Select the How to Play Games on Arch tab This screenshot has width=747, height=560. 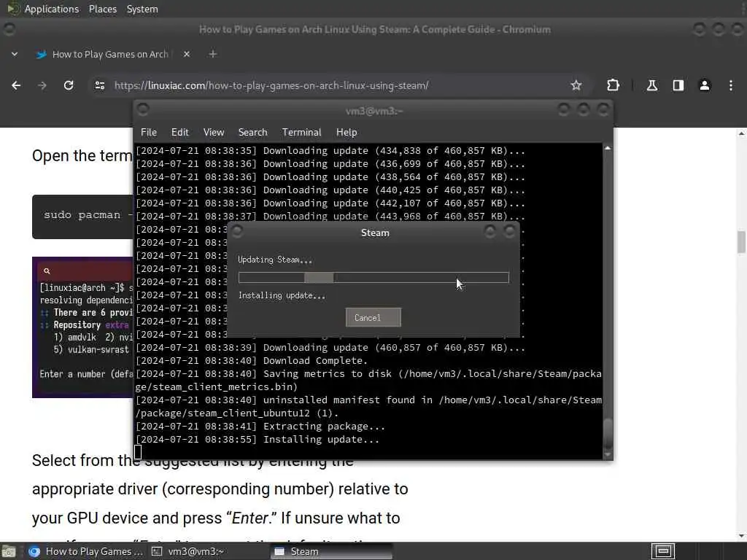(109, 54)
